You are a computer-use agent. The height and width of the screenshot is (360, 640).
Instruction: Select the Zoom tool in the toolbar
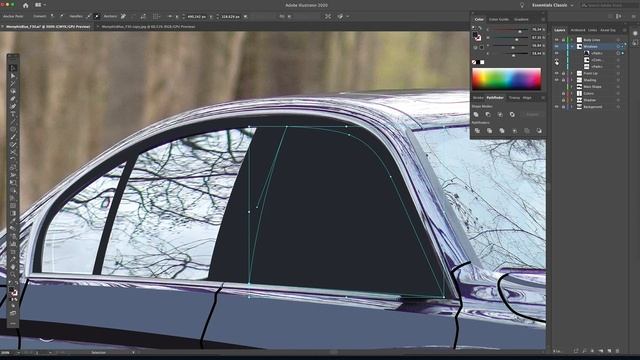tap(13, 275)
